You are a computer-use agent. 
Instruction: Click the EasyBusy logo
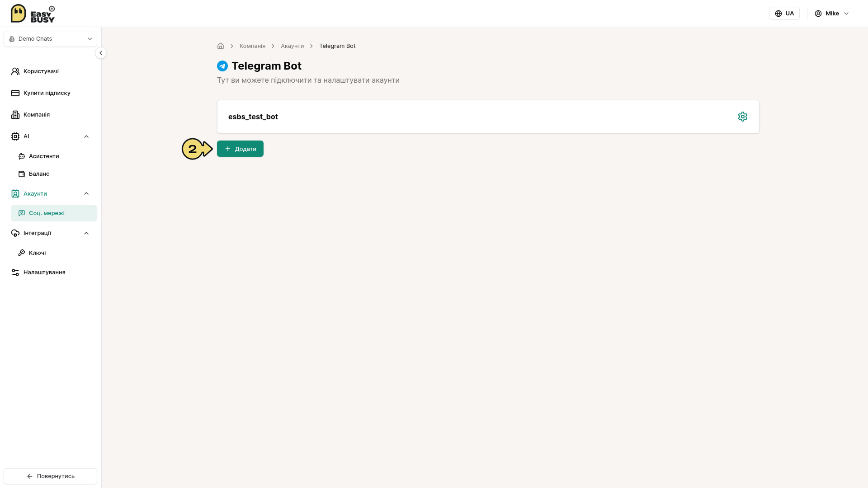33,14
